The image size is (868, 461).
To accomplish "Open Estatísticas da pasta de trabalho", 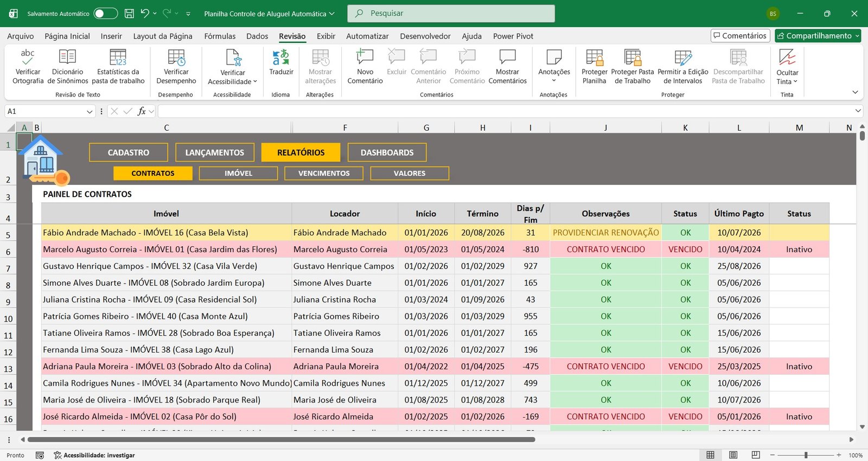I will 118,67.
